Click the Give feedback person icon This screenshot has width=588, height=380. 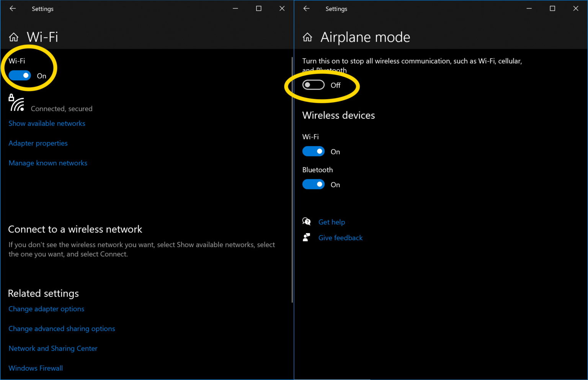click(306, 237)
